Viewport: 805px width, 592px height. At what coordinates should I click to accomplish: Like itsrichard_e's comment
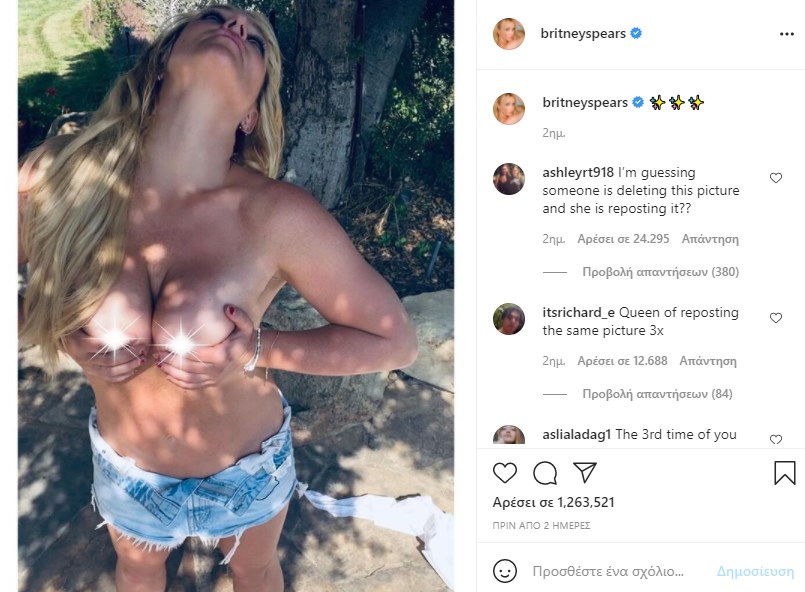pos(776,318)
